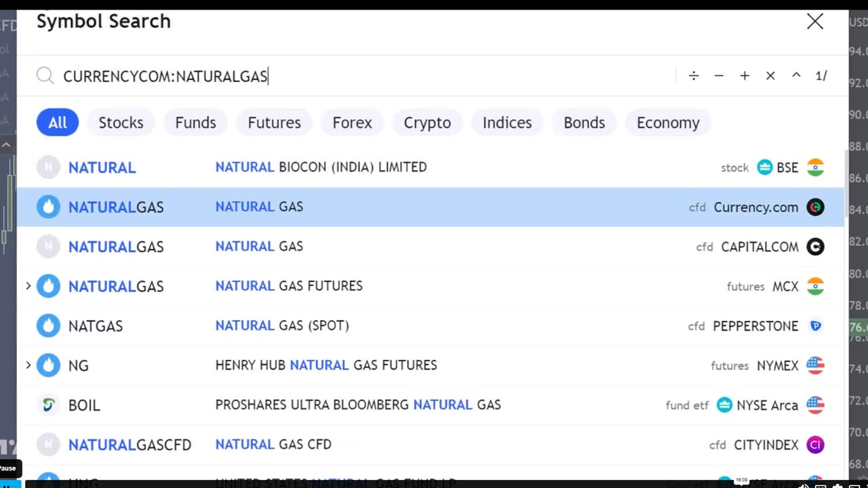Click the caret power operator icon
Image resolution: width=868 pixels, height=488 pixels.
point(796,76)
